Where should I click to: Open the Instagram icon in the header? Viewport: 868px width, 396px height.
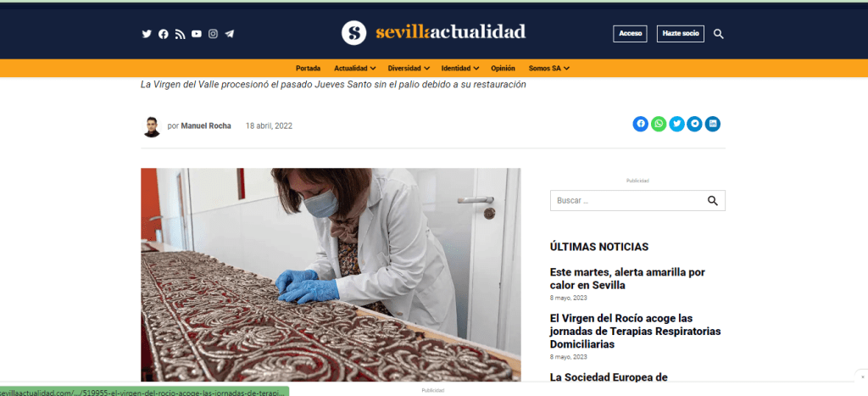213,34
